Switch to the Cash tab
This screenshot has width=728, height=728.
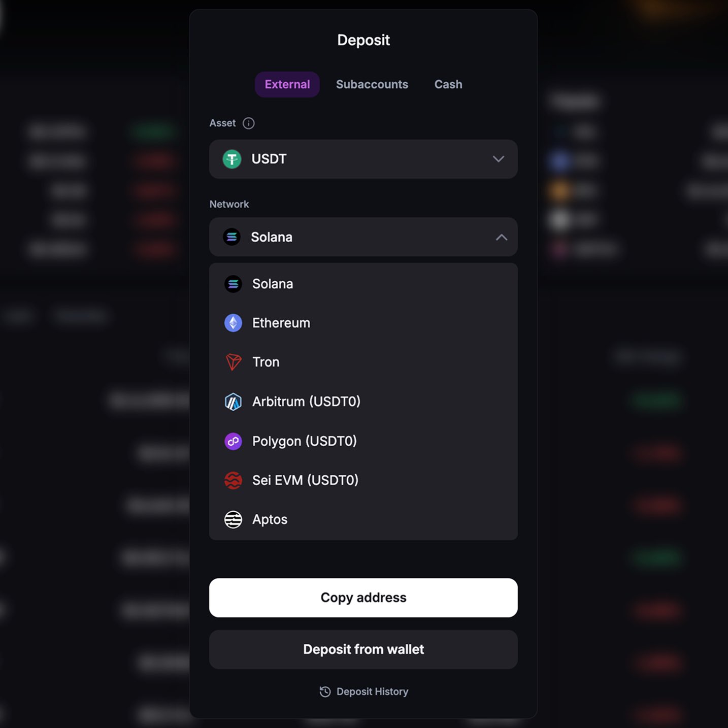tap(448, 84)
